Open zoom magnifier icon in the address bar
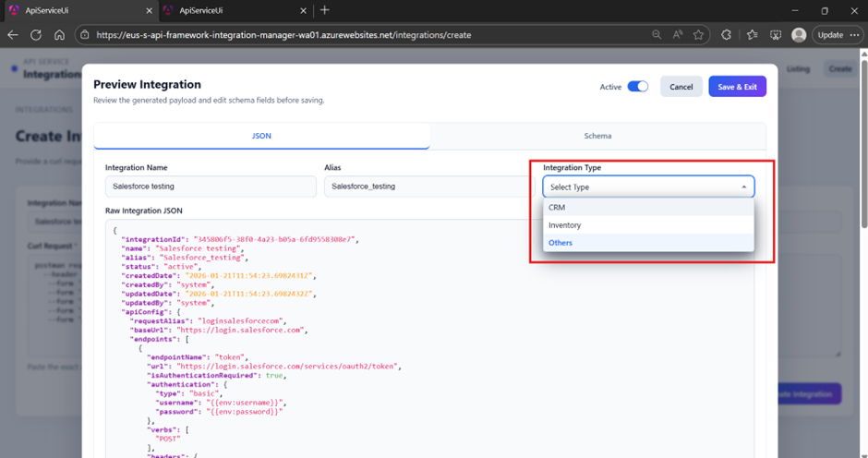Viewport: 868px width, 458px height. coord(657,35)
